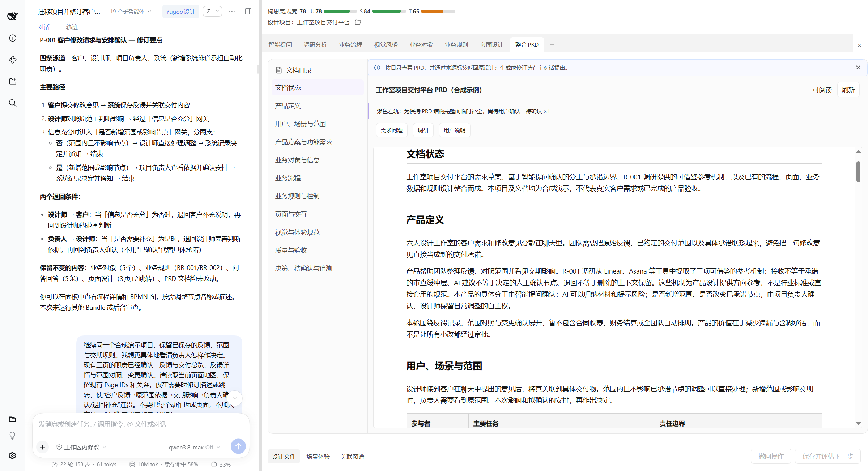Open dropdown arrow beside external link button

217,11
